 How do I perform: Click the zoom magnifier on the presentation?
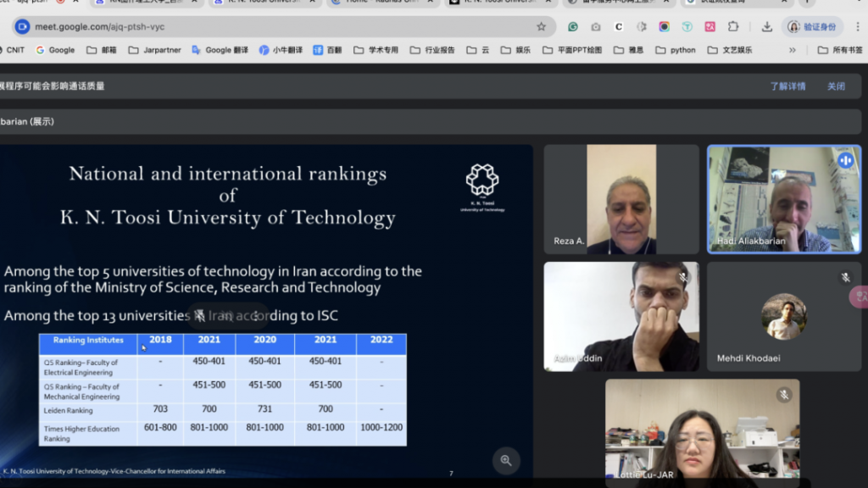506,460
